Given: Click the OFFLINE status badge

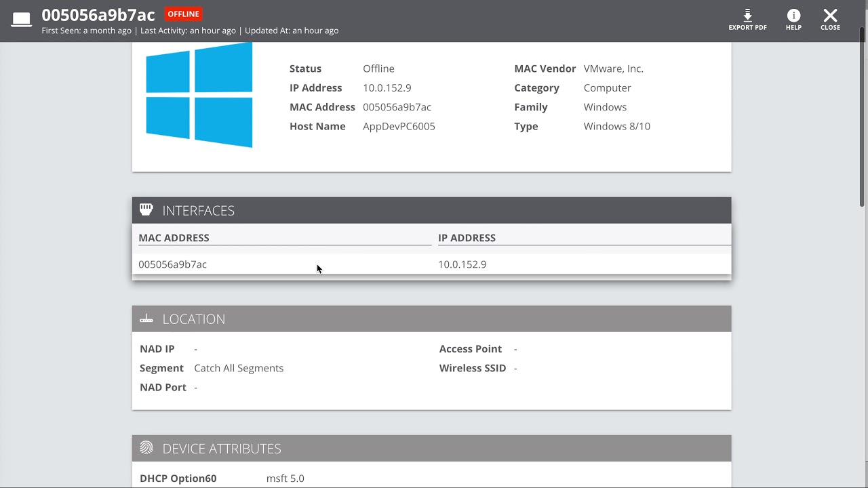Looking at the screenshot, I should pos(184,14).
